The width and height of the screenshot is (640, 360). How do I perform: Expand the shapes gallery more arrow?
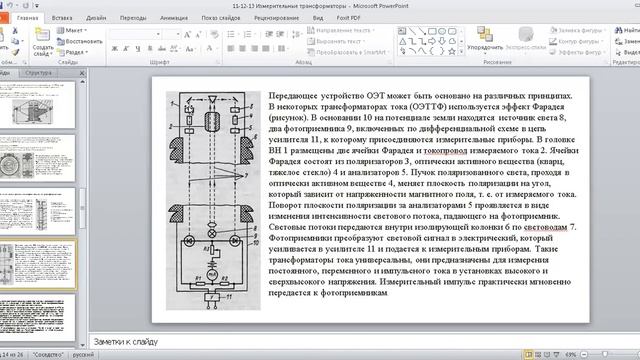pyautogui.click(x=462, y=52)
